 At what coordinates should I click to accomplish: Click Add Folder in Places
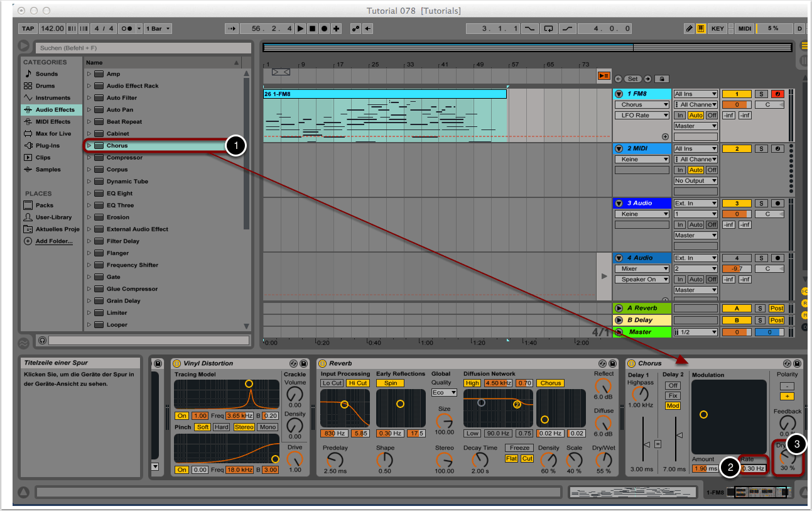53,241
